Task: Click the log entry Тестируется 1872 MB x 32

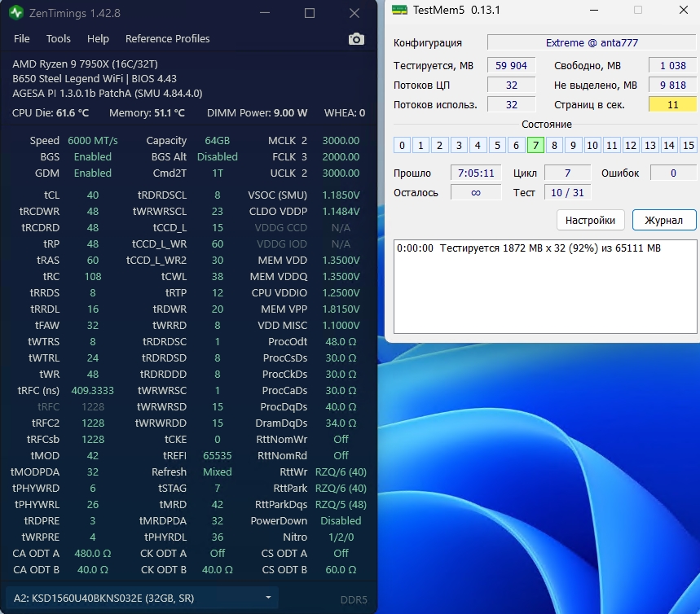Action: (x=529, y=248)
